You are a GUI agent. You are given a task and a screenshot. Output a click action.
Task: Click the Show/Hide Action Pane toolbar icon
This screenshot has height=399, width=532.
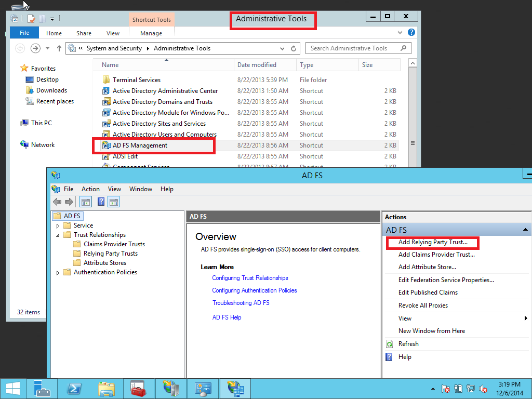pos(114,202)
